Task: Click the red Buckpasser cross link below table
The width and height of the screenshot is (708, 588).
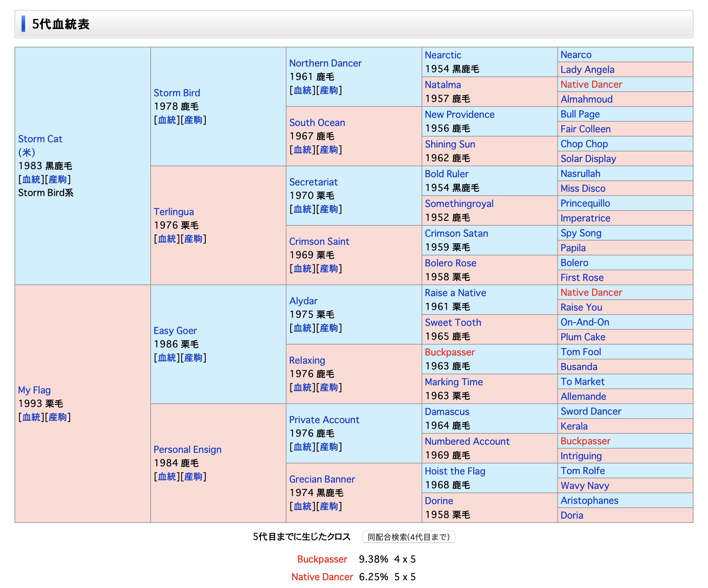Action: tap(322, 559)
